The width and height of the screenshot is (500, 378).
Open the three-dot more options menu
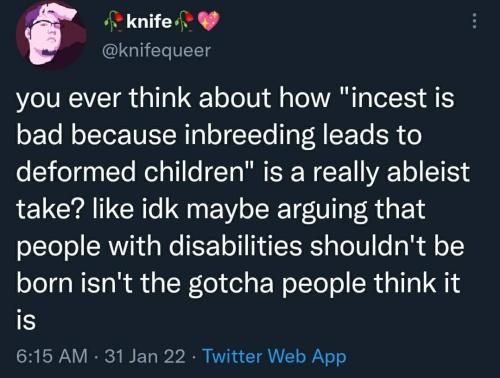click(474, 22)
